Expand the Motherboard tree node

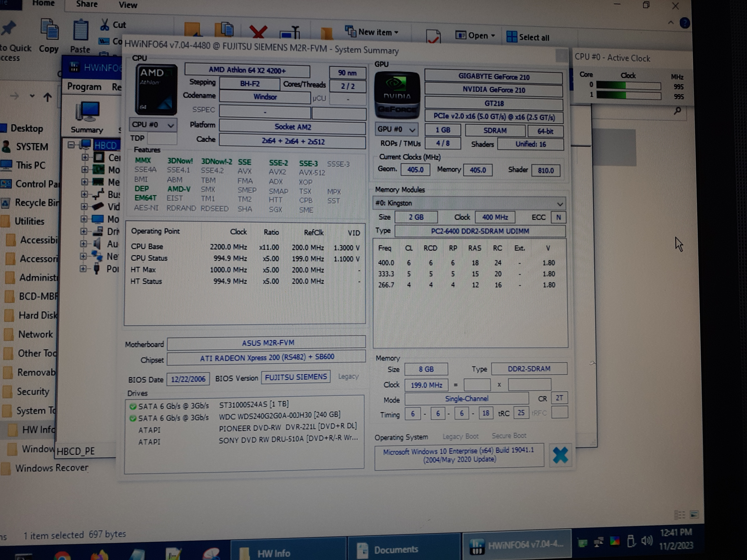point(85,169)
